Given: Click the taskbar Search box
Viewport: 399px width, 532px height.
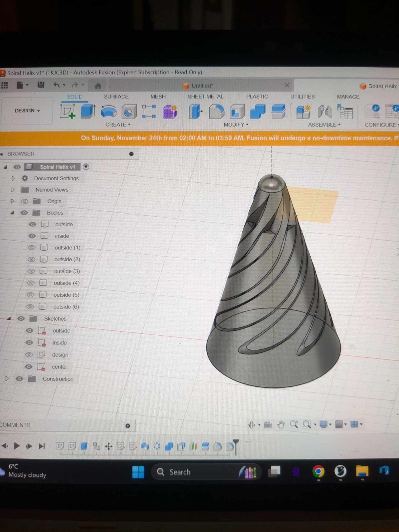Looking at the screenshot, I should [206, 472].
